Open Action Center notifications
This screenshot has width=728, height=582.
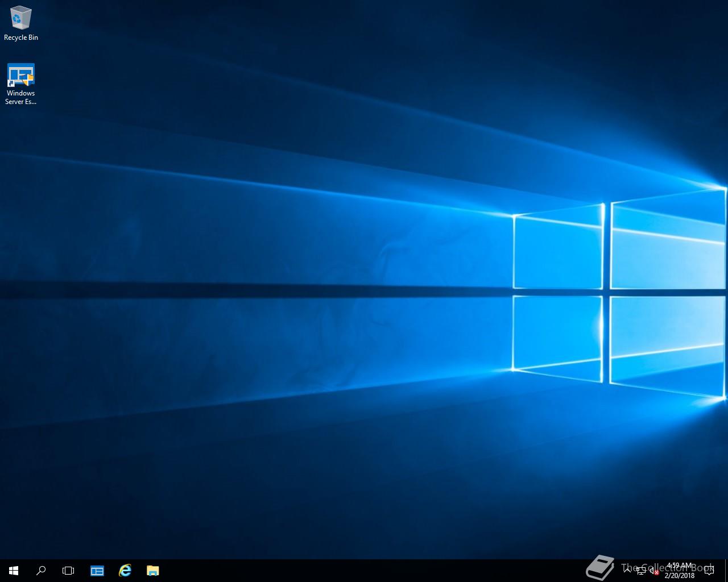(709, 571)
